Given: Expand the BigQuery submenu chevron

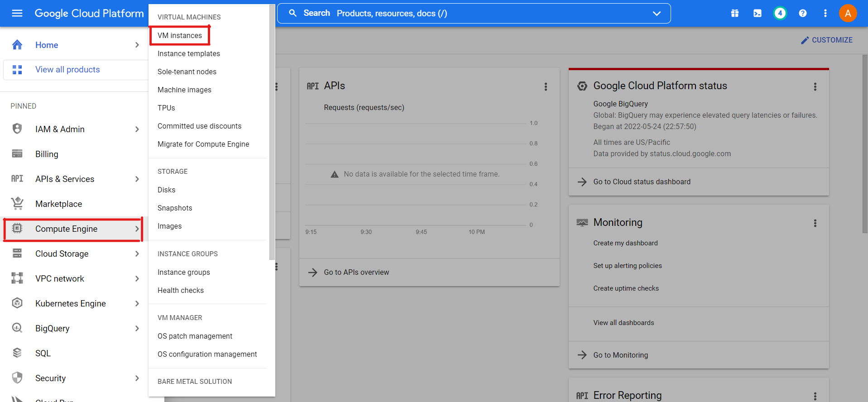Looking at the screenshot, I should (137, 328).
